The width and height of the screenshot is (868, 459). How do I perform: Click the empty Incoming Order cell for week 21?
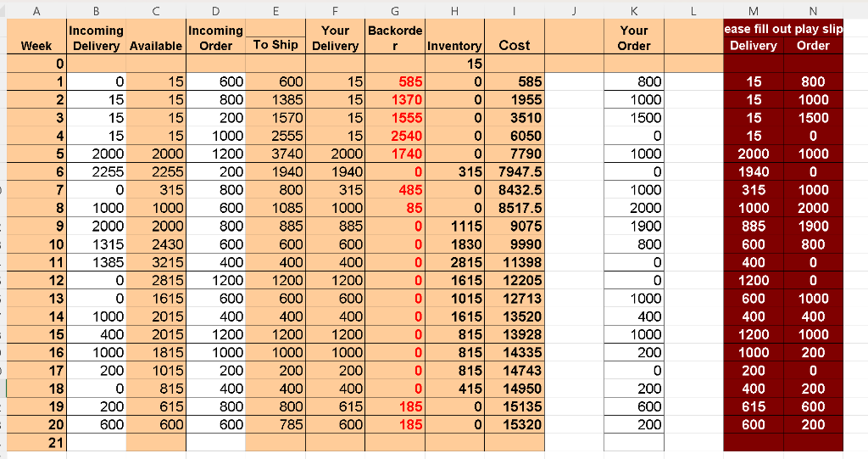tap(216, 442)
